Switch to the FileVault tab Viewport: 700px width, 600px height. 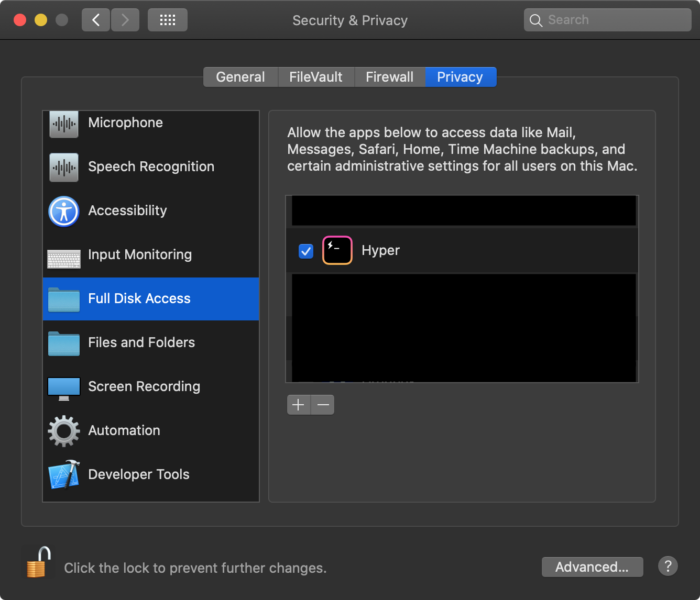[315, 76]
